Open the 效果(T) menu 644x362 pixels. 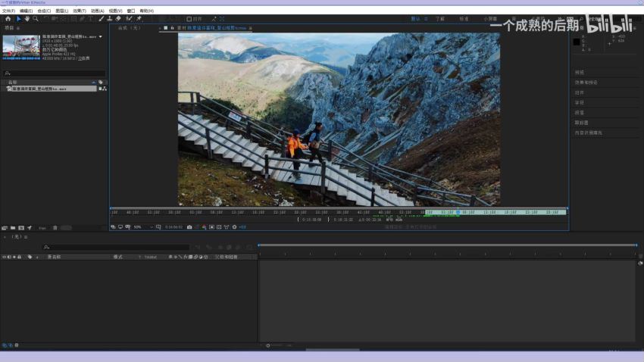point(80,11)
